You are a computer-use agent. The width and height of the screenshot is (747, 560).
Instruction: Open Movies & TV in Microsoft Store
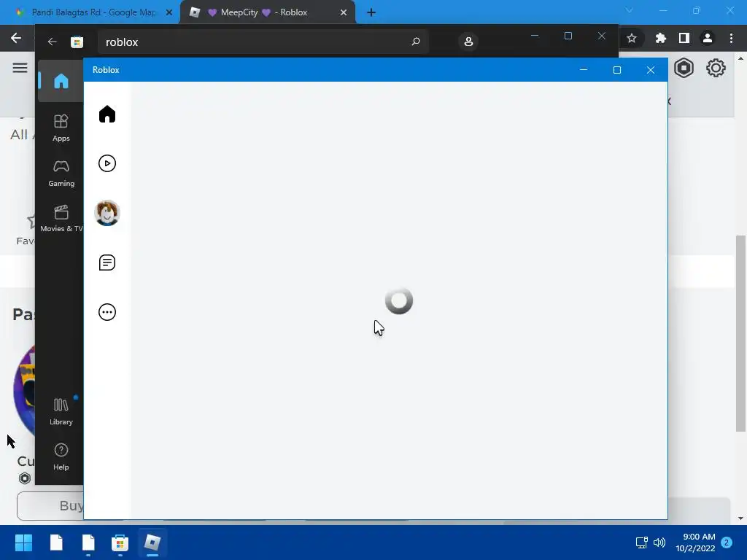pyautogui.click(x=61, y=219)
